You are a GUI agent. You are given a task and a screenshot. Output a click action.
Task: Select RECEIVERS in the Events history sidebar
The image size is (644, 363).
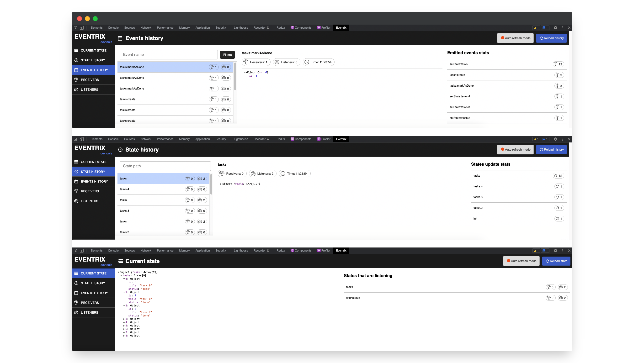tap(90, 80)
